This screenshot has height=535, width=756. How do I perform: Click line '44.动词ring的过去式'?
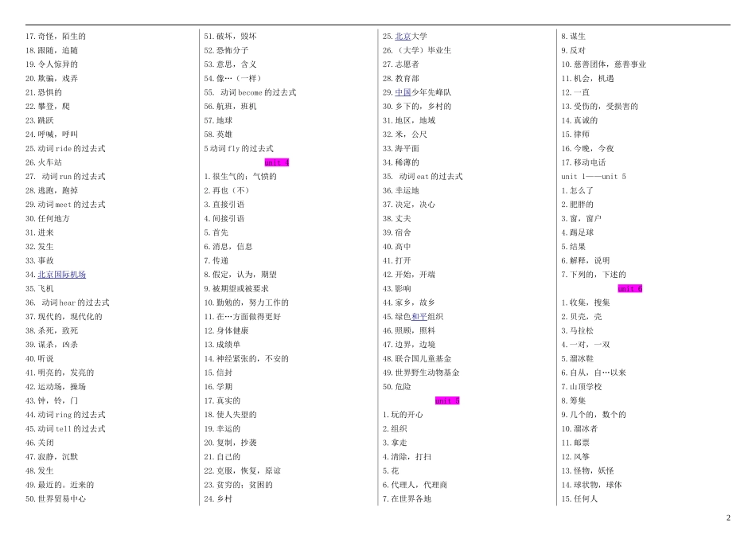65,415
